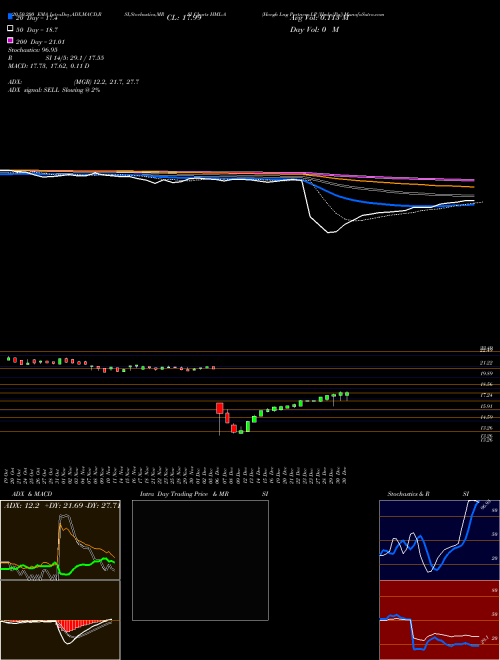
Task: Click the empty intraday price chart box
Action: [x=200, y=560]
